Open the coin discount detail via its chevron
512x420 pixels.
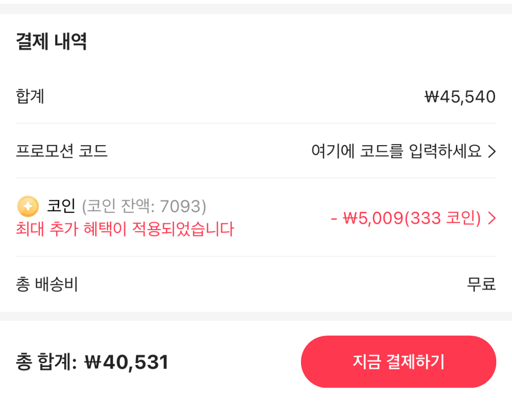pyautogui.click(x=492, y=218)
